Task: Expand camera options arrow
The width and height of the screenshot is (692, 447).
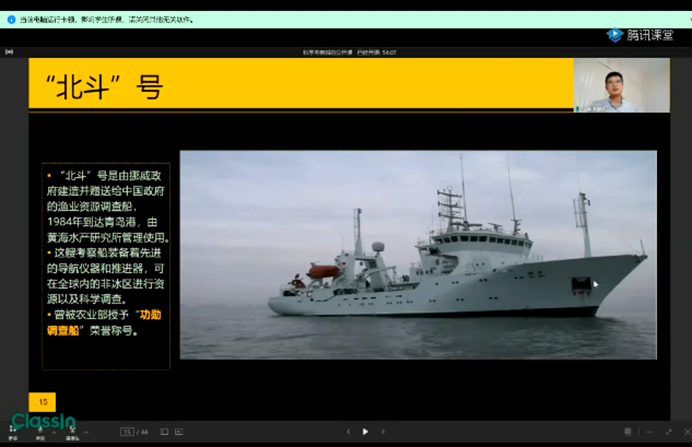Action: coord(85,432)
